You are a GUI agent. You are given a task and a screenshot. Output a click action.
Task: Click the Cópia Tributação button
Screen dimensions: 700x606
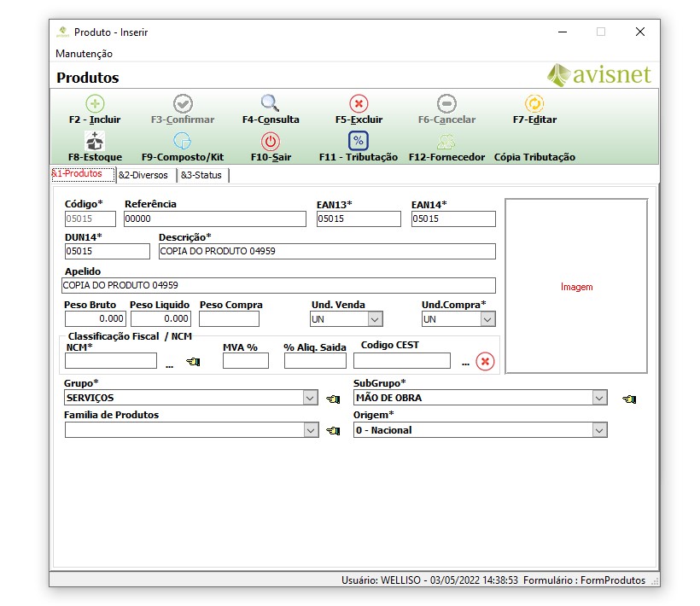point(534,157)
